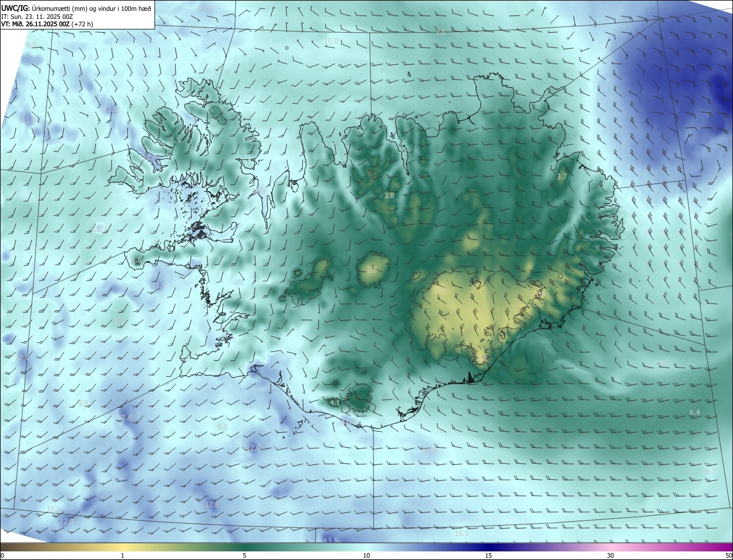Click the 12.4 value label on the map
The width and height of the screenshot is (733, 560).
[66, 521]
